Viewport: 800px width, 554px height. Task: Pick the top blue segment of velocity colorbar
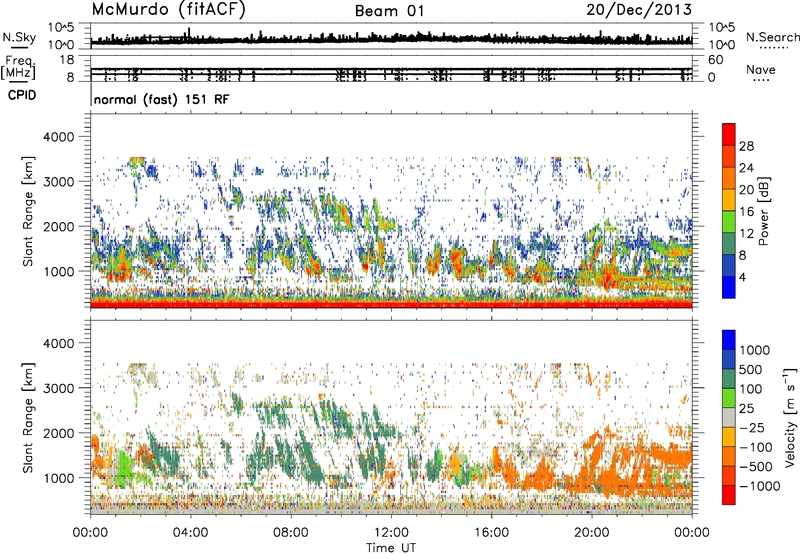(729, 340)
